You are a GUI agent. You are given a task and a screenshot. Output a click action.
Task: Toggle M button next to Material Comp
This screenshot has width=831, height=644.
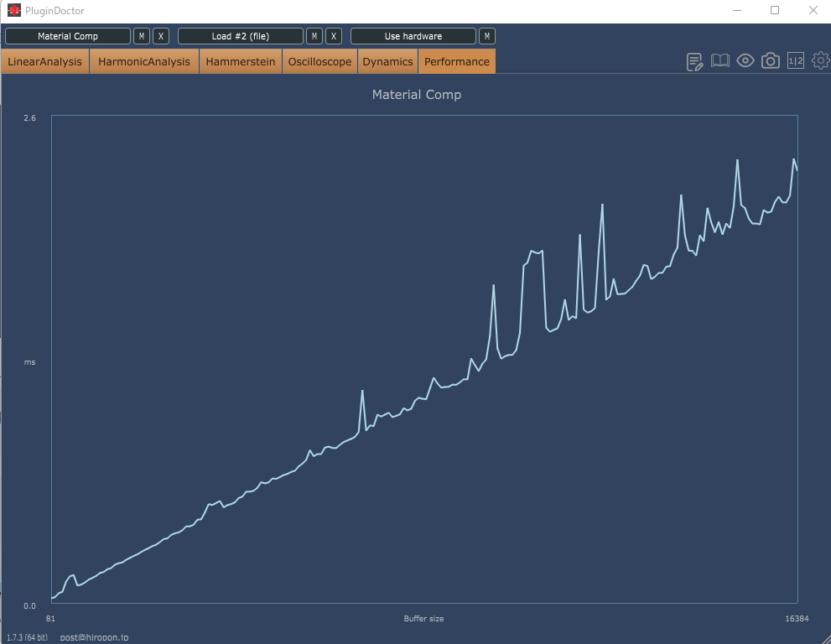click(x=142, y=36)
